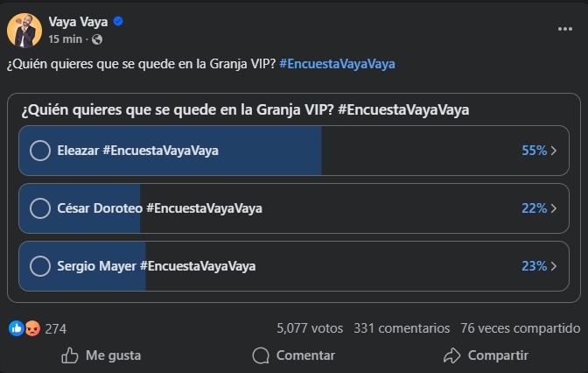Select the César Doroteo radio button

click(40, 208)
